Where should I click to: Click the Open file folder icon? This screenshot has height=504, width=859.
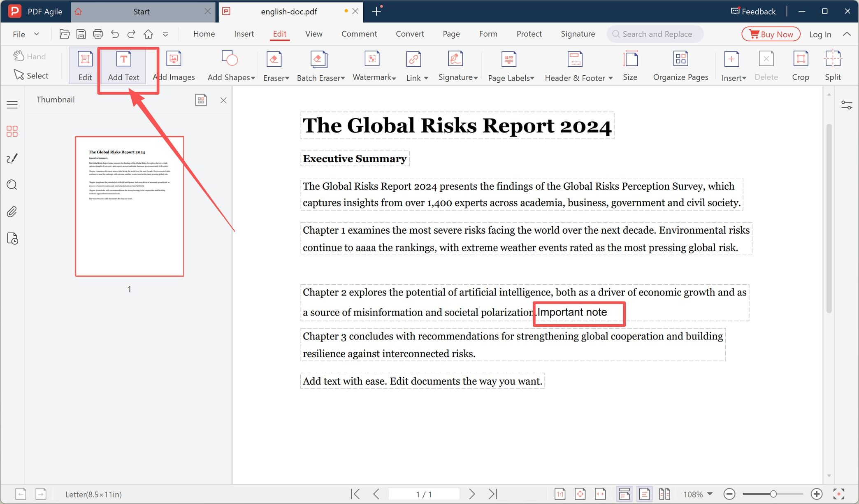[65, 34]
